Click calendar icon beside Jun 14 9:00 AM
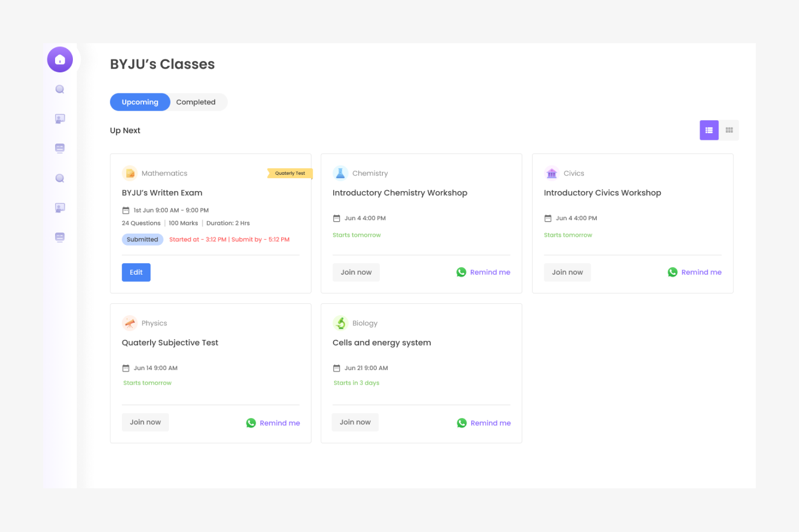The height and width of the screenshot is (532, 799). (x=126, y=368)
